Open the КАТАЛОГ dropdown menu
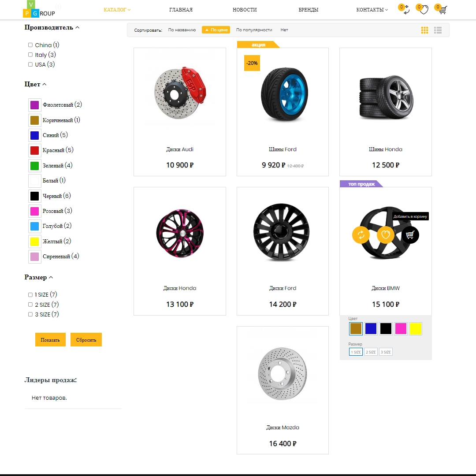The width and height of the screenshot is (476, 476). click(x=116, y=10)
